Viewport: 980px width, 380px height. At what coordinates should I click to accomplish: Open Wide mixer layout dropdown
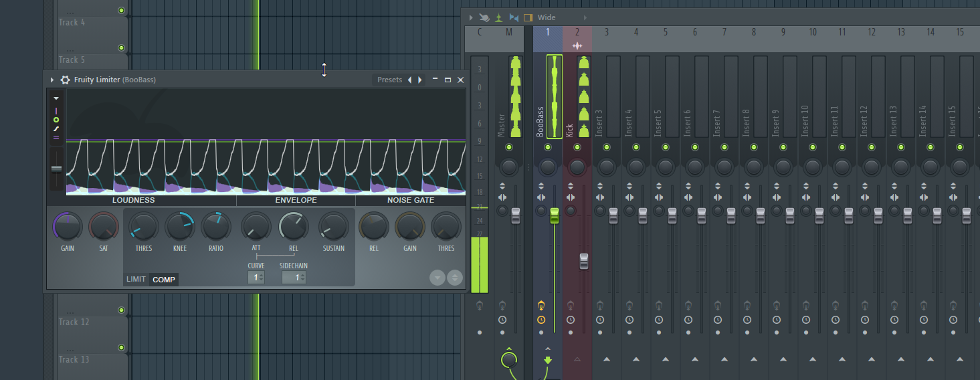(x=547, y=17)
